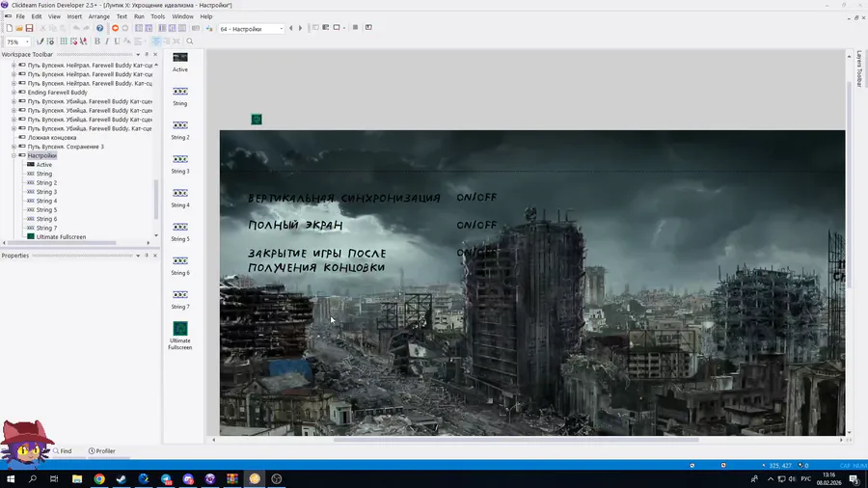Select the 'ВЕРТИКАЛЬНАЯ СИНХРОНИЗАЦИЯ' text on frame
868x488 pixels.
click(343, 198)
